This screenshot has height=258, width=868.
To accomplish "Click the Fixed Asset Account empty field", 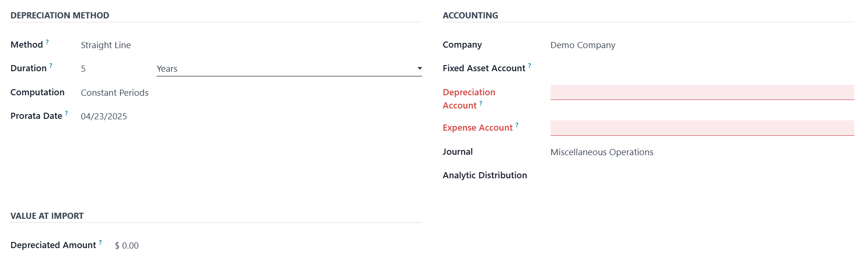I will 702,69.
